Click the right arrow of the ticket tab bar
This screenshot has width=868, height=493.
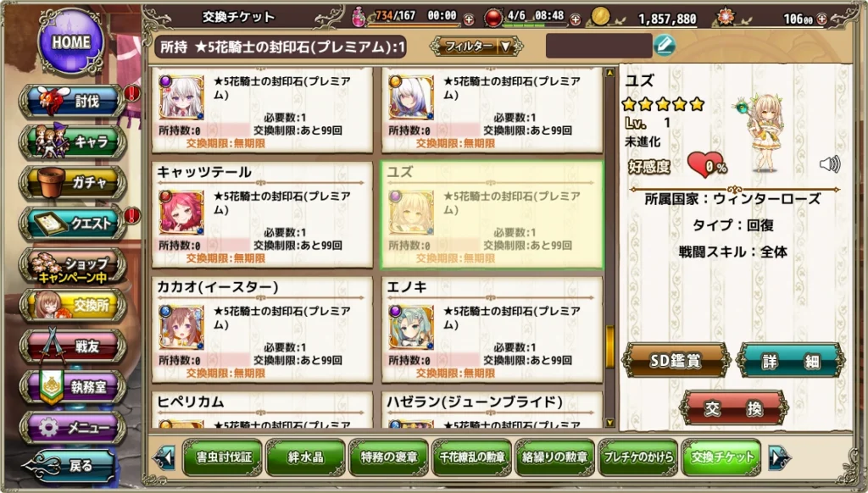[x=780, y=457]
